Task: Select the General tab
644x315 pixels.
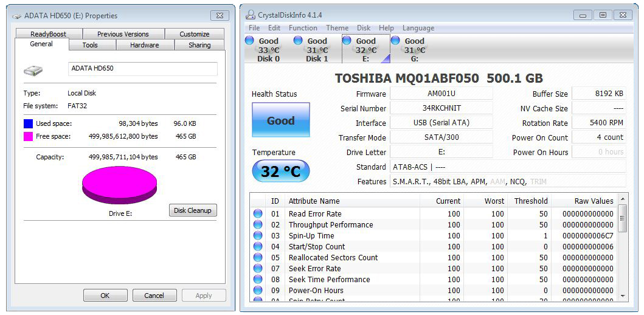Action: (41, 44)
